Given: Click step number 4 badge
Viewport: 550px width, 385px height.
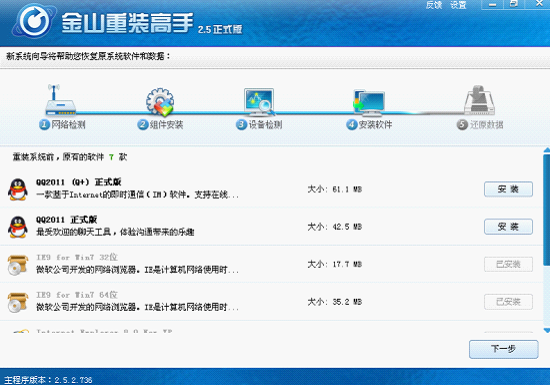Looking at the screenshot, I should coord(351,124).
